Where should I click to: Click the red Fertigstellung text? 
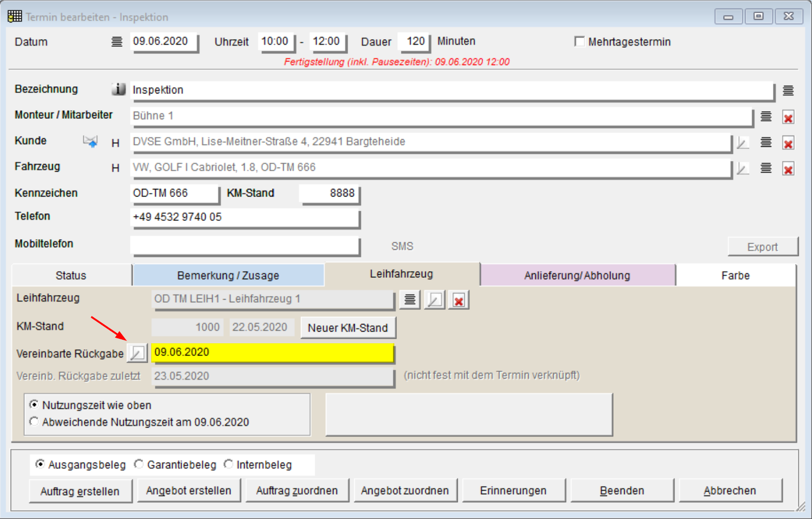(x=396, y=62)
